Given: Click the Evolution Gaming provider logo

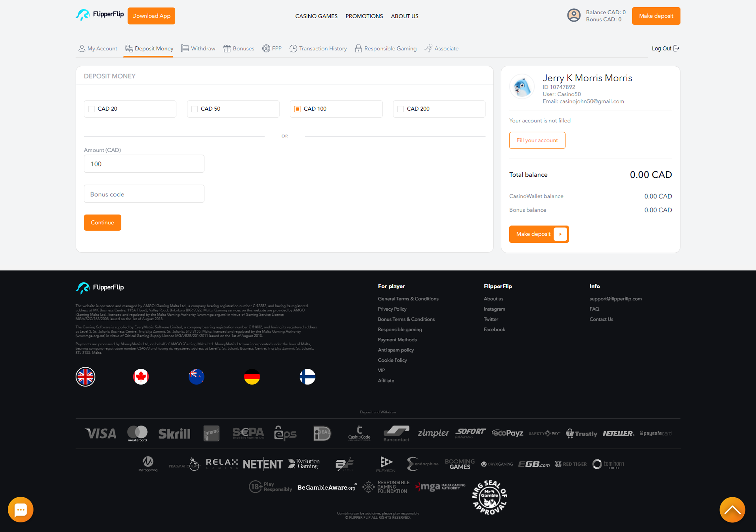Looking at the screenshot, I should coord(304,464).
